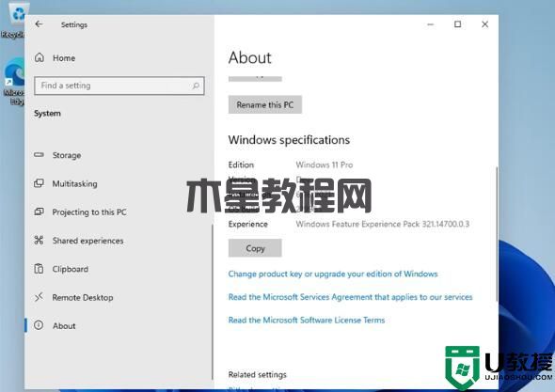The image size is (555, 392).
Task: Select the Storage drive icon
Action: pos(39,155)
